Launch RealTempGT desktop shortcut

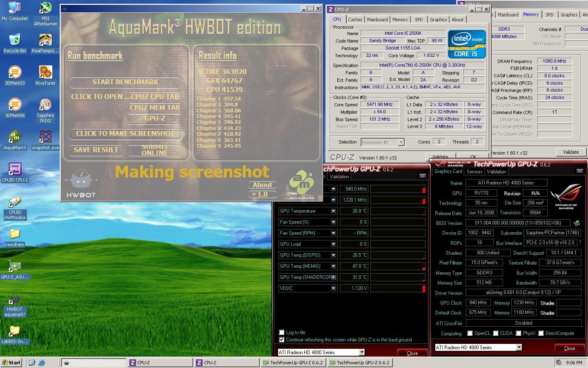coord(45,43)
